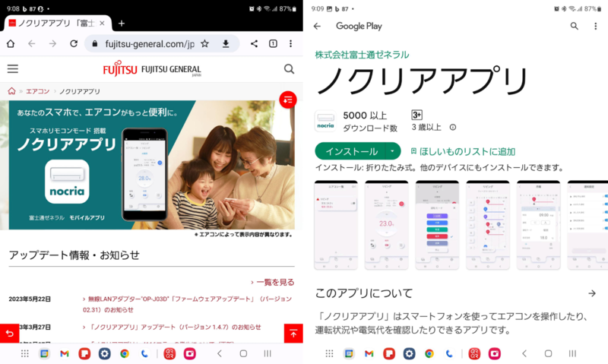The width and height of the screenshot is (608, 364).
Task: Bookmark page with the star icon
Action: point(204,44)
